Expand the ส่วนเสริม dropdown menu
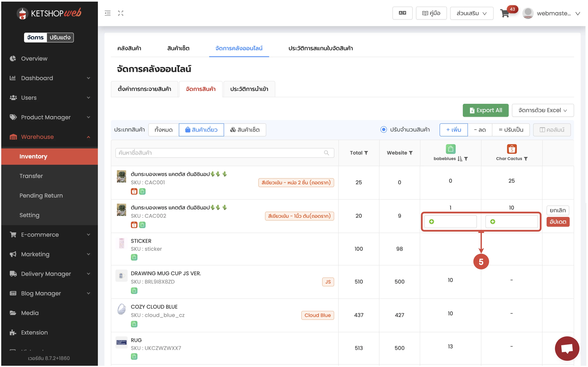The width and height of the screenshot is (588, 367). point(471,13)
